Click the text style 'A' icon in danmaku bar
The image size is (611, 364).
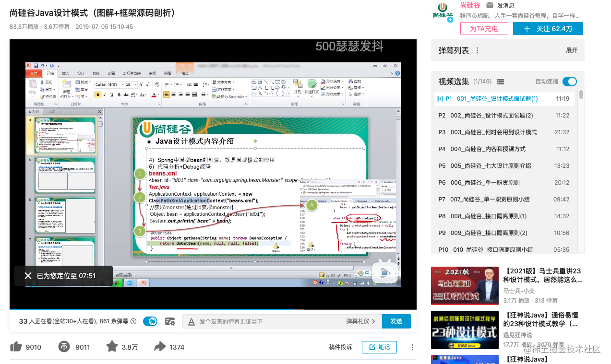pos(192,321)
